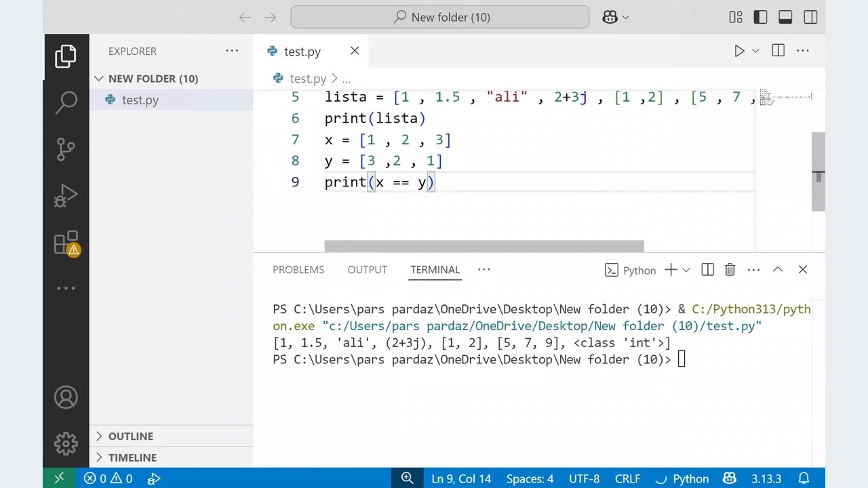868x488 pixels.
Task: Open the Explorer view in activity bar
Action: pyautogui.click(x=66, y=56)
